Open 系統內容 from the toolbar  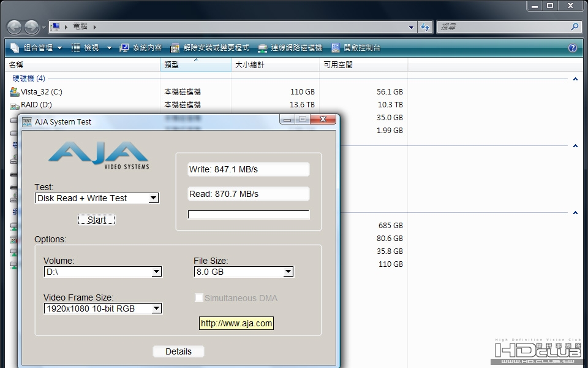tap(140, 48)
